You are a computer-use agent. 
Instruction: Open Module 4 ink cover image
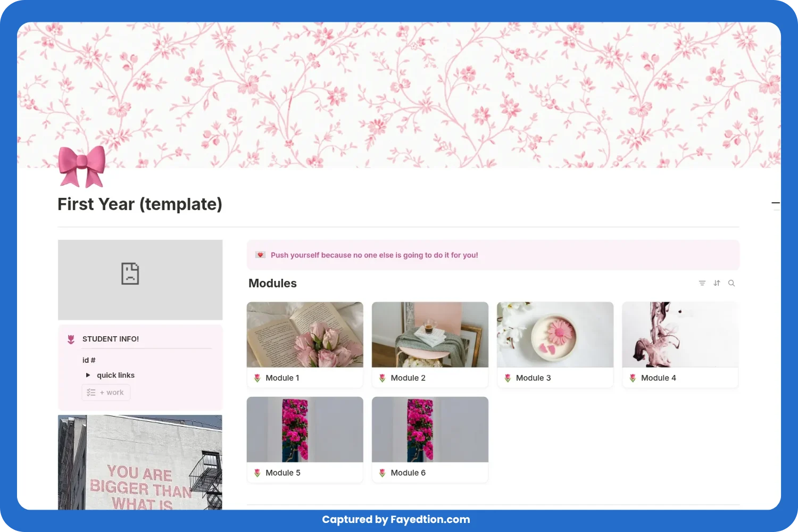tap(680, 335)
